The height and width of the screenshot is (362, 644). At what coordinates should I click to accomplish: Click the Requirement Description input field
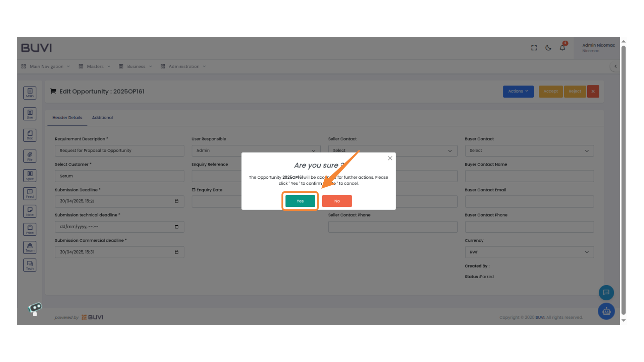[119, 150]
